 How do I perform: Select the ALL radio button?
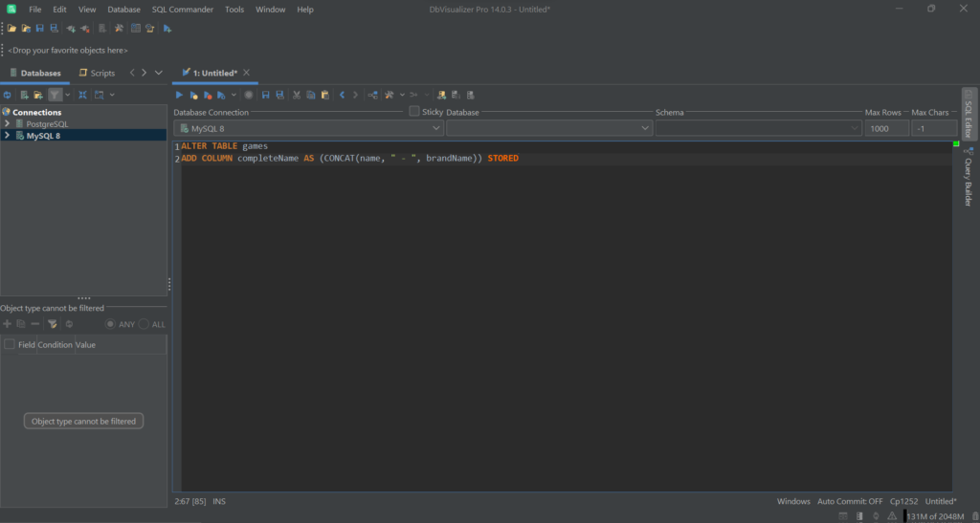[144, 324]
